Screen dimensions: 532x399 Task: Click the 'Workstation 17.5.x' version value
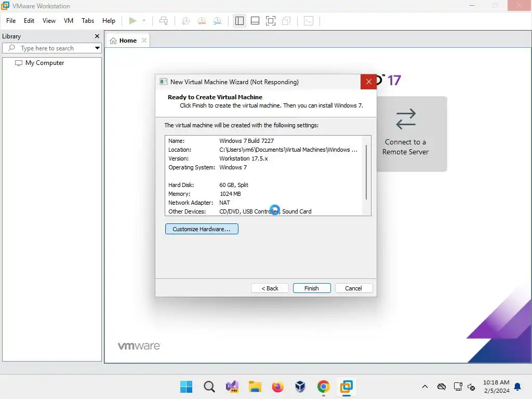[x=243, y=158]
